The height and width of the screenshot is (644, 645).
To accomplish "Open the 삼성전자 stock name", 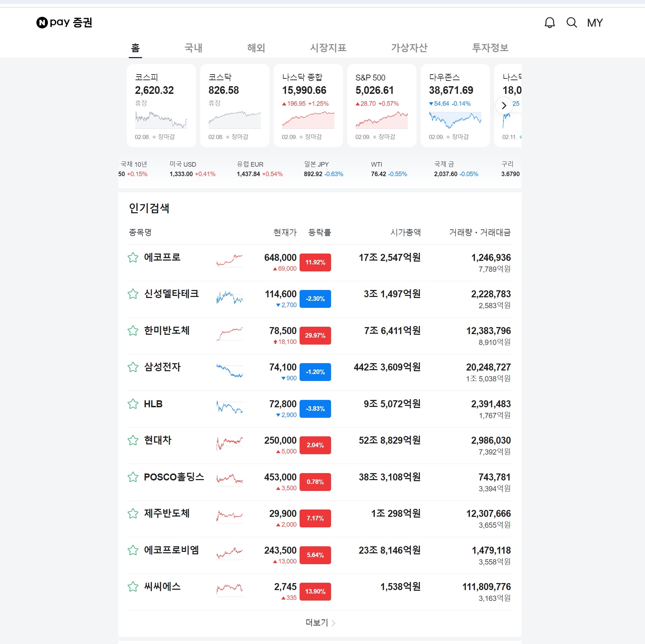I will pos(162,367).
